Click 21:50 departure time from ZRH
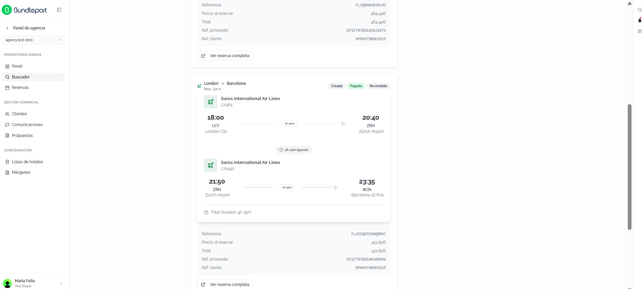Viewport: 644px width, 289px height. pos(217,182)
